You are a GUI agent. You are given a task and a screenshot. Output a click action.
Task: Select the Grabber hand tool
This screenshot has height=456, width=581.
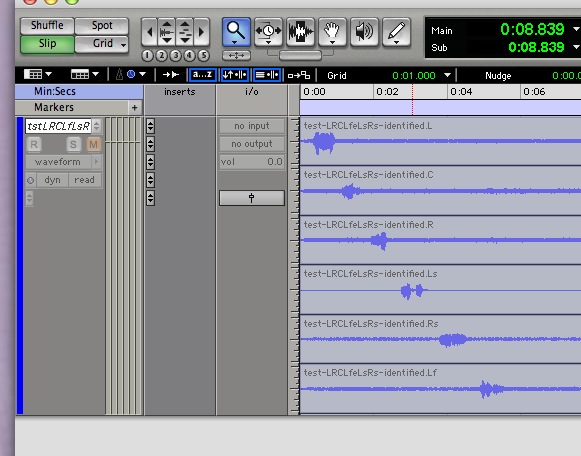point(332,32)
